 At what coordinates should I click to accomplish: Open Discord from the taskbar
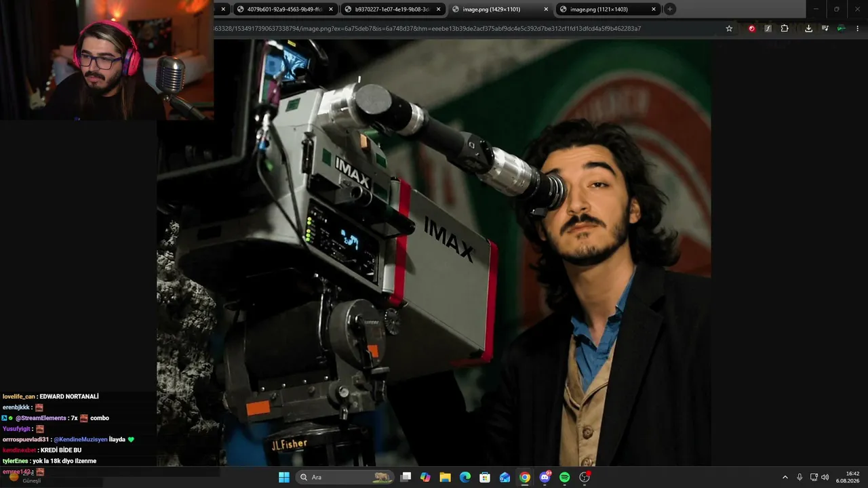[x=545, y=477]
